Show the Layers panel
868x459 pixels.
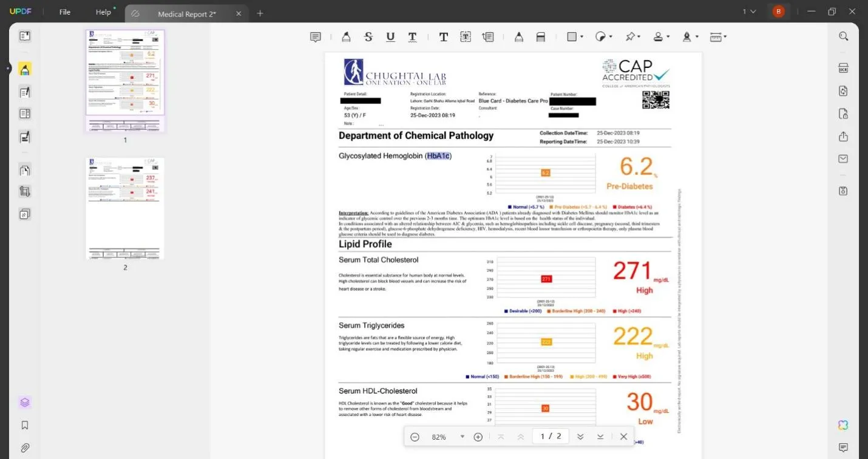[25, 403]
